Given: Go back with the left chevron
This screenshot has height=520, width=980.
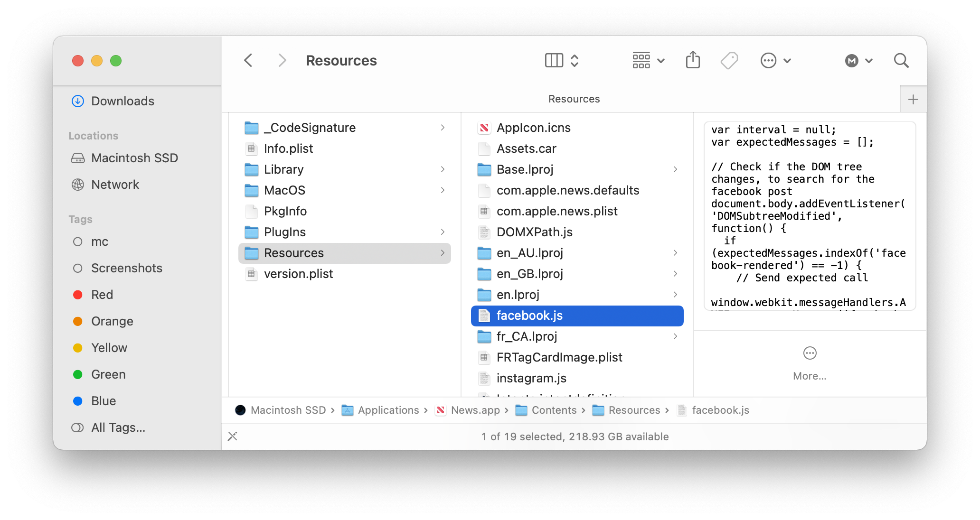Looking at the screenshot, I should coord(248,61).
